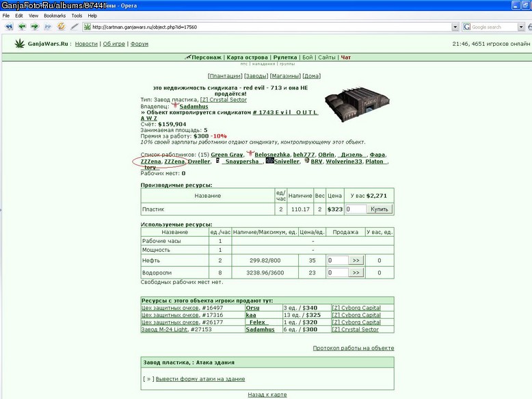The height and width of the screenshot is (399, 532).
Task: Open owner Sadamhus profile link
Action: (x=194, y=106)
